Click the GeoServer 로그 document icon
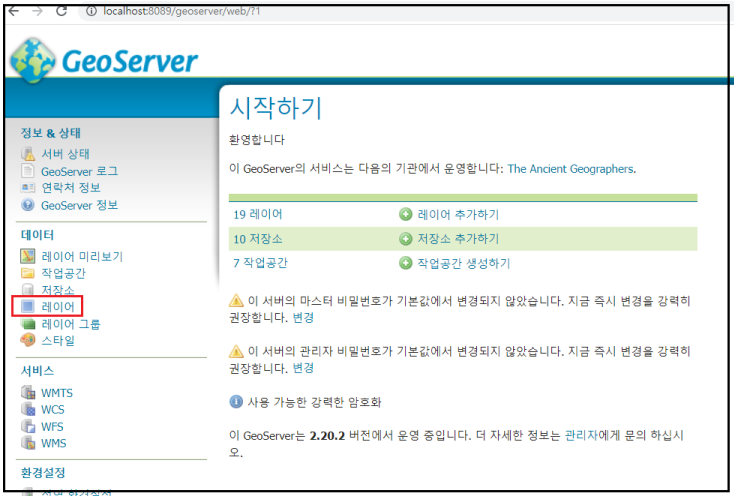Viewport: 734px width, 496px height. pos(28,171)
